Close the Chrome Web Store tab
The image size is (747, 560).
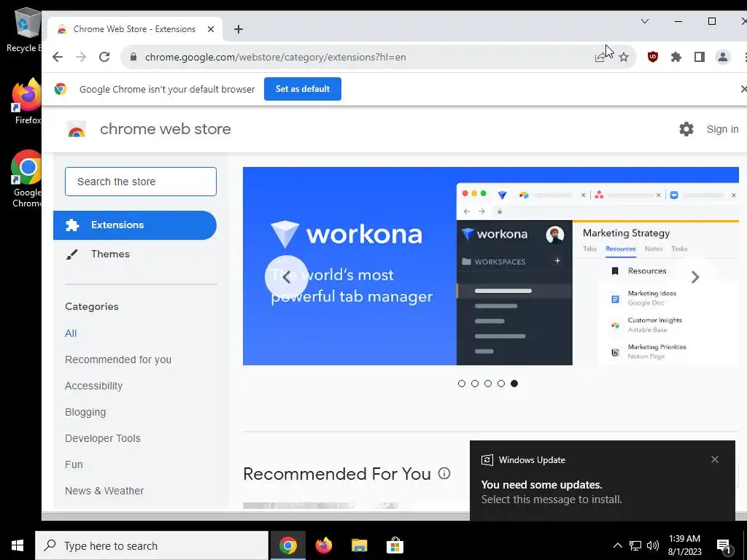point(211,29)
